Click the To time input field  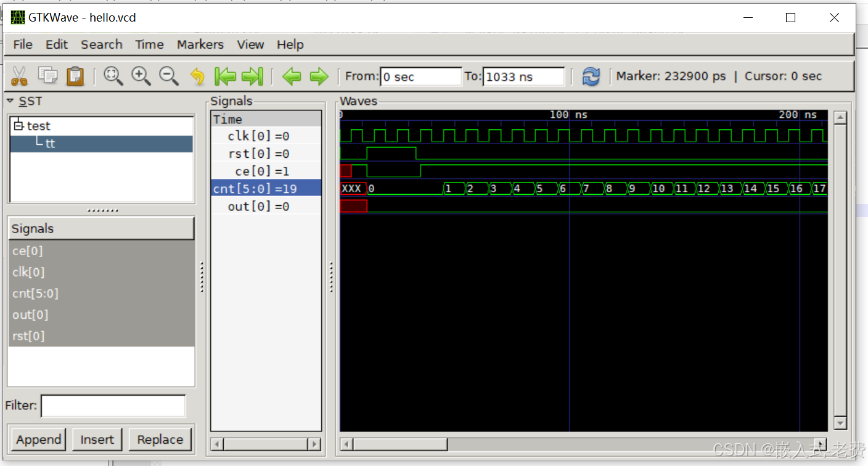523,76
